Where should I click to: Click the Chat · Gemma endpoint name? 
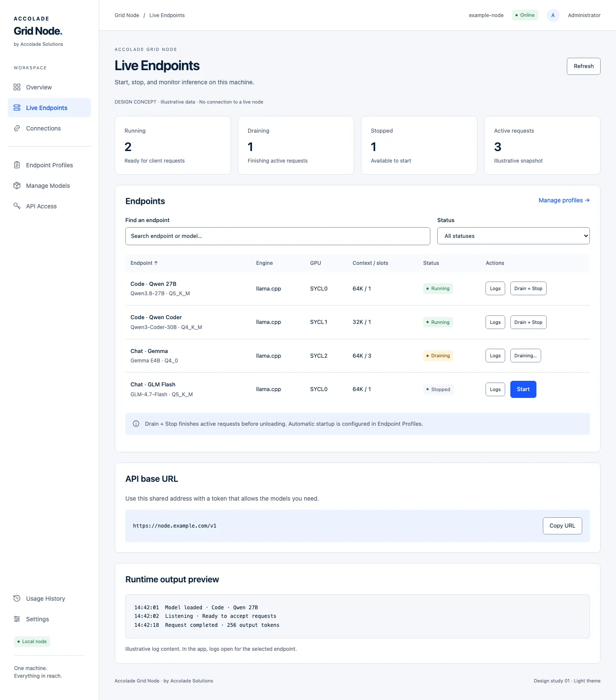tap(149, 351)
